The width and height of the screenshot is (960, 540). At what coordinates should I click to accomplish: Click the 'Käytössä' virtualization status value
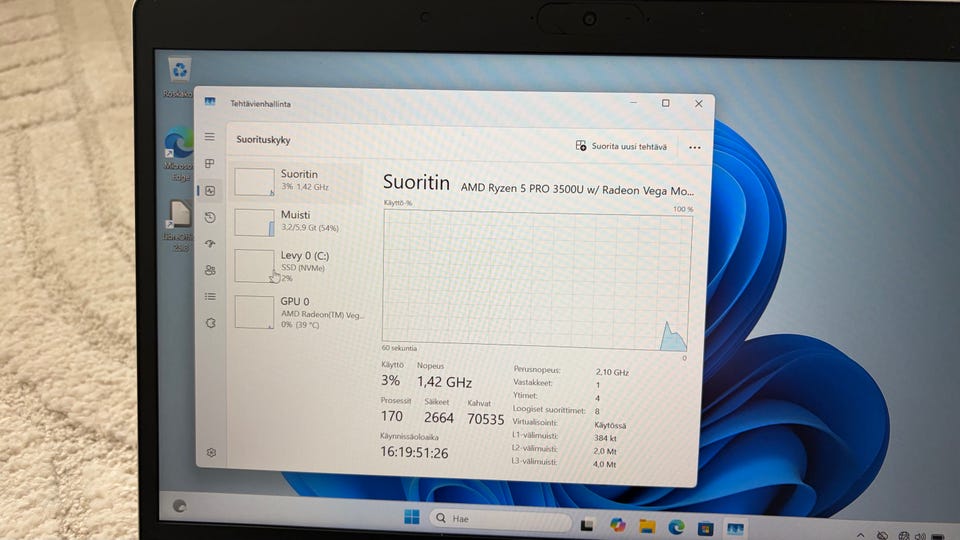coord(610,425)
